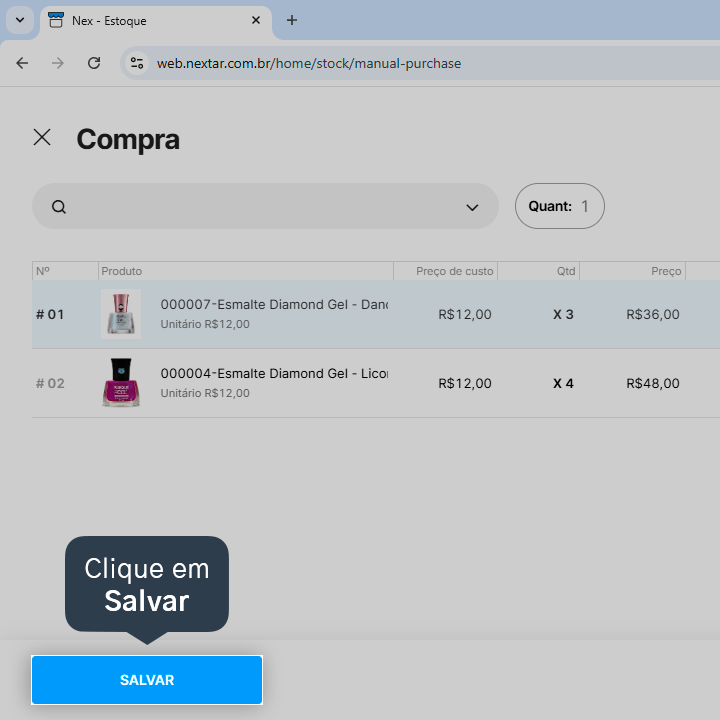Click the Produto column header
This screenshot has height=720, width=720.
[246, 271]
